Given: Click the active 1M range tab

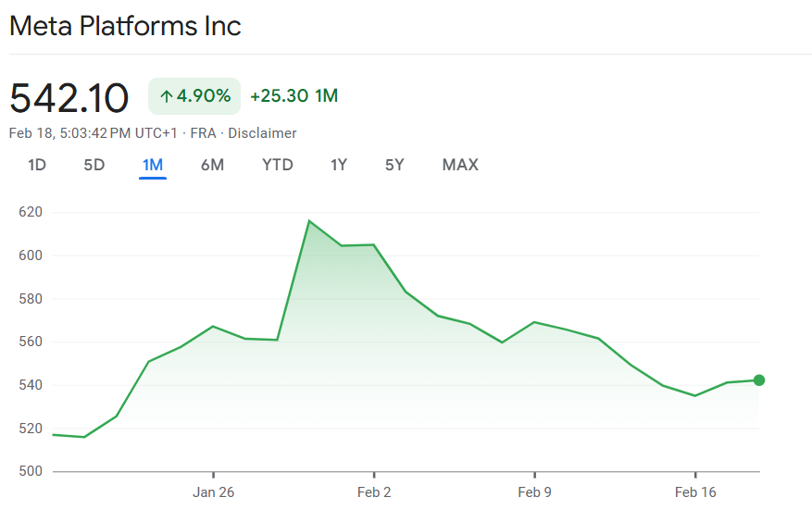Looking at the screenshot, I should pyautogui.click(x=153, y=165).
